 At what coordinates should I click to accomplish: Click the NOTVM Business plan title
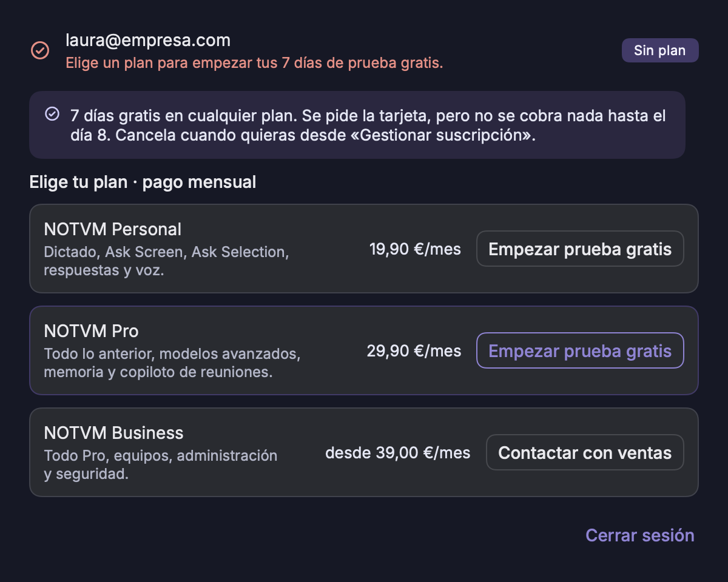click(113, 433)
